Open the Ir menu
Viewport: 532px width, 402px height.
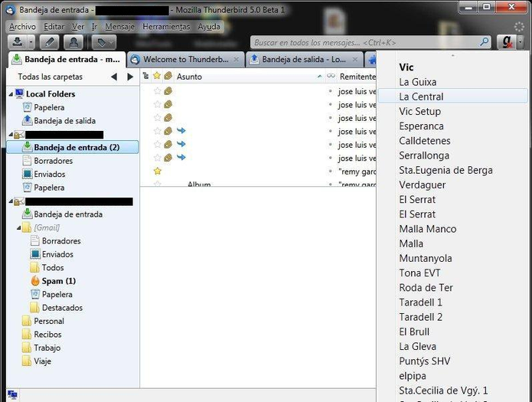coord(94,27)
